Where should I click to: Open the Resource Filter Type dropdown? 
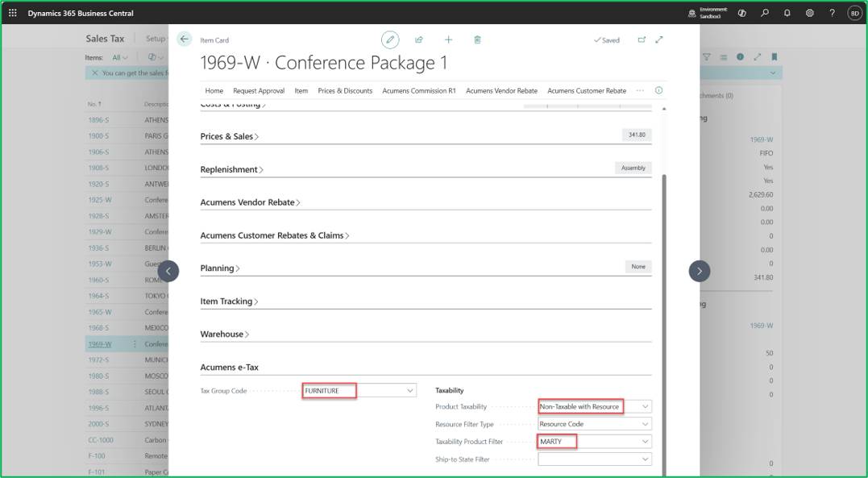[645, 424]
